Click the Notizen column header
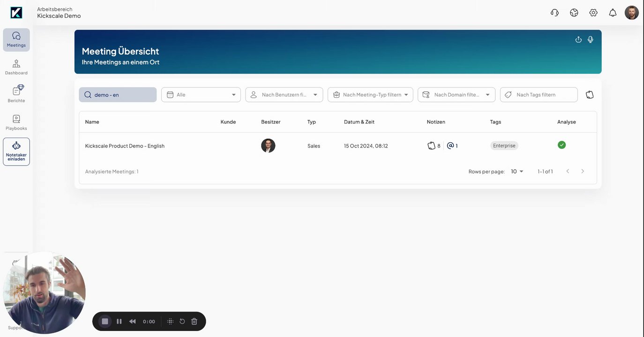 (436, 122)
